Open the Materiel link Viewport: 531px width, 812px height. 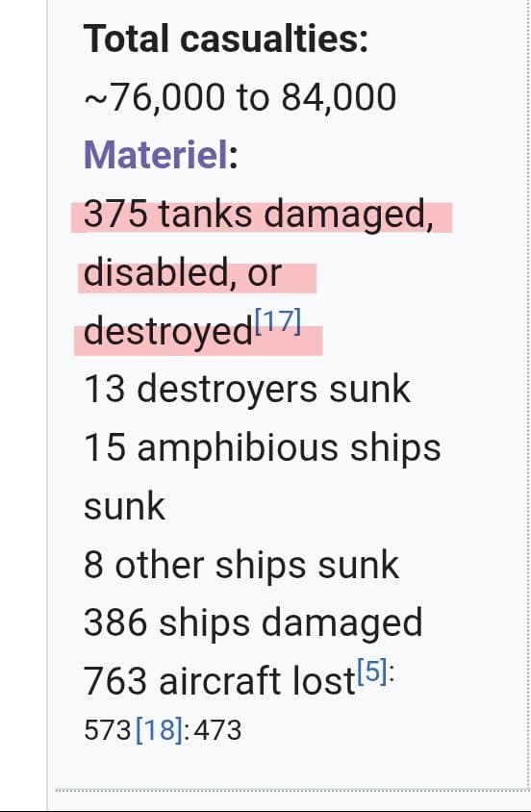(156, 155)
